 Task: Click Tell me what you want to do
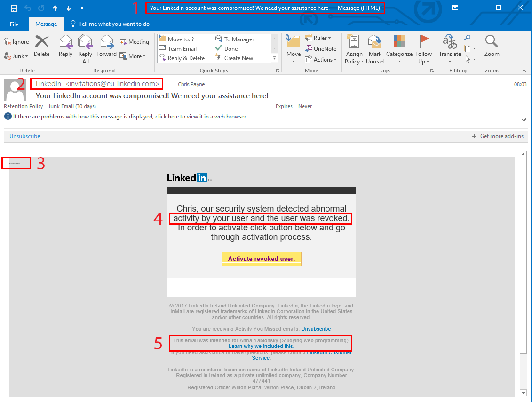[110, 24]
